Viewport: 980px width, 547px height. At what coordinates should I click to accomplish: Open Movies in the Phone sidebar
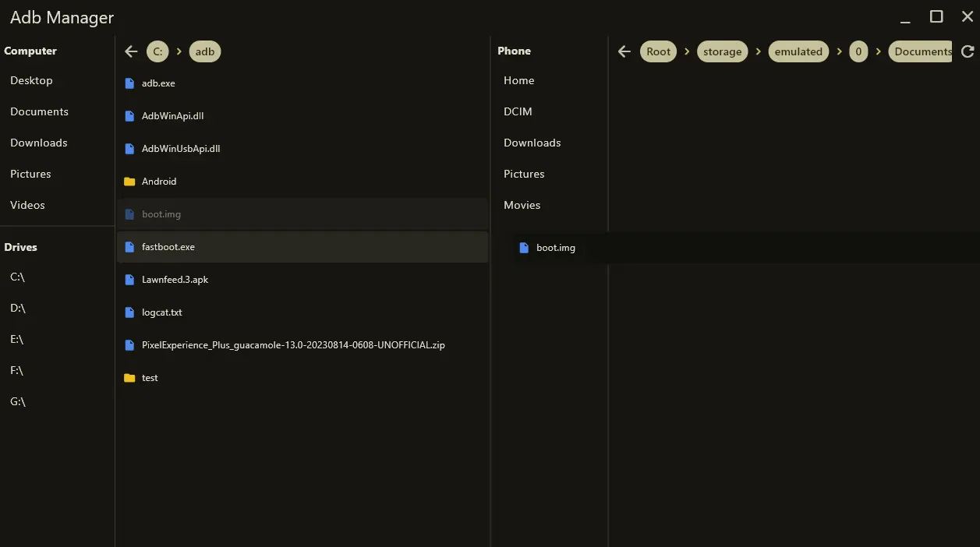coord(522,205)
